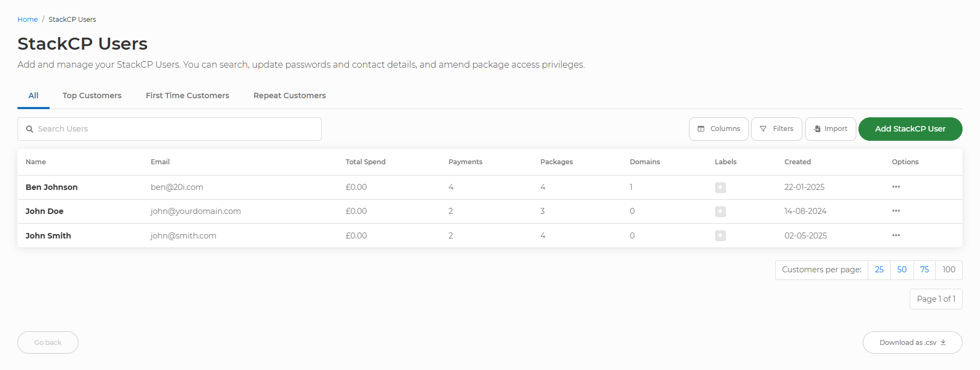Open options menu for Ben Johnson
The height and width of the screenshot is (370, 980).
pos(896,187)
